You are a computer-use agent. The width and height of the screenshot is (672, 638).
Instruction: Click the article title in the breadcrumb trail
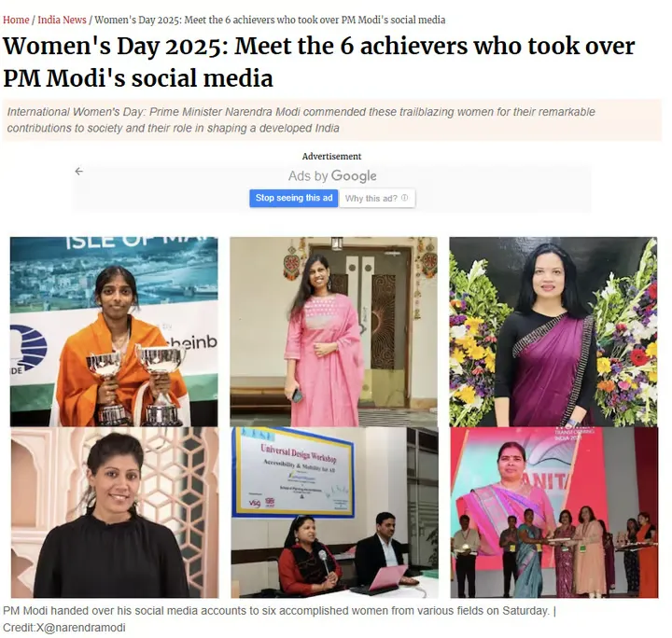[270, 20]
